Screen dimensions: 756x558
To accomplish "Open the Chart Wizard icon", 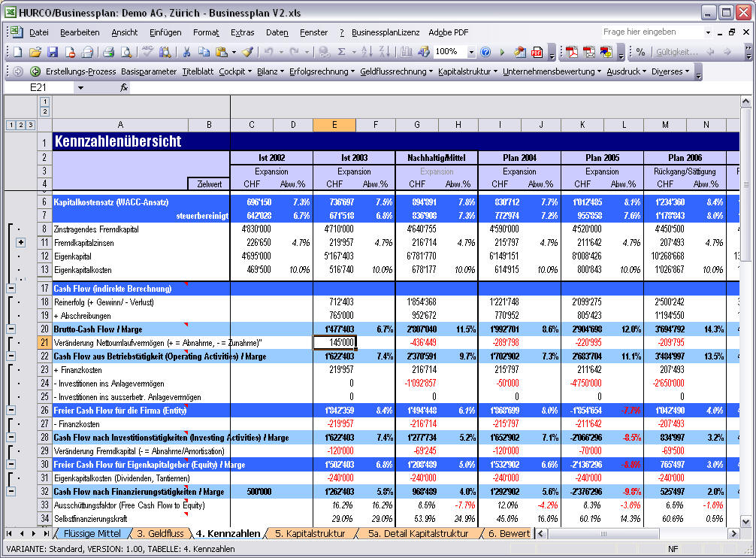I will click(406, 52).
